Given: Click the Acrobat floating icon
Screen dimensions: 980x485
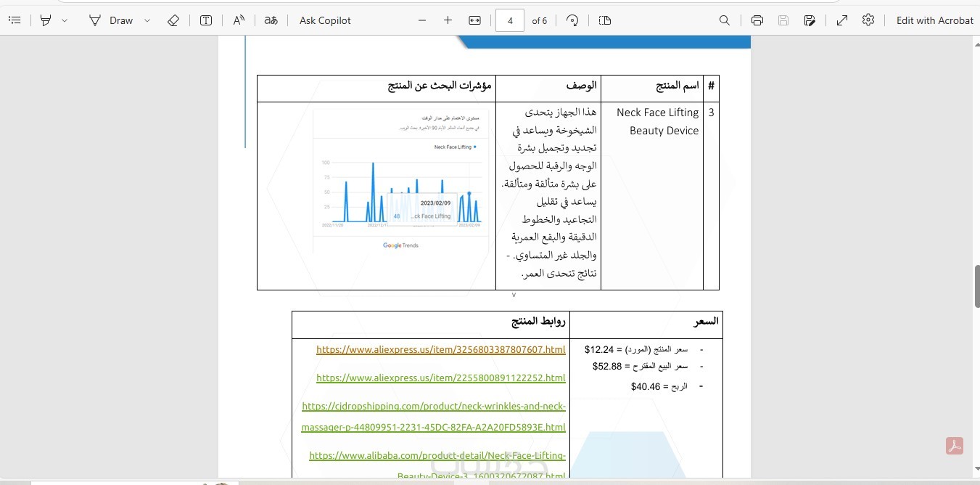Looking at the screenshot, I should point(955,446).
